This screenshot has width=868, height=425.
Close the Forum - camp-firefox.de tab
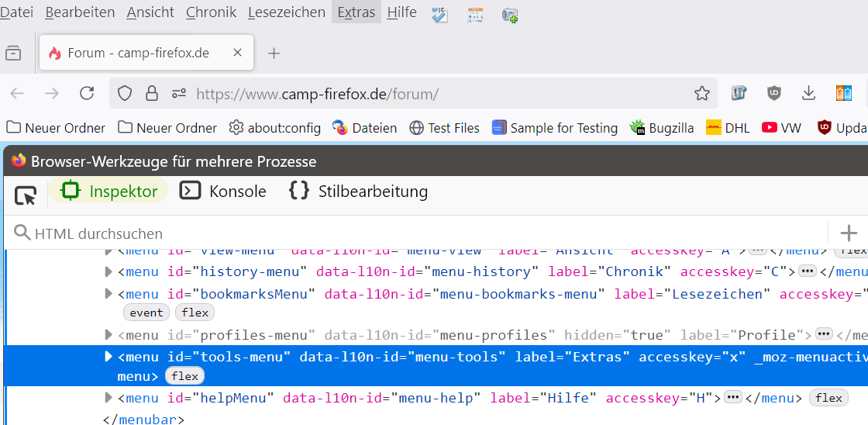coord(238,53)
